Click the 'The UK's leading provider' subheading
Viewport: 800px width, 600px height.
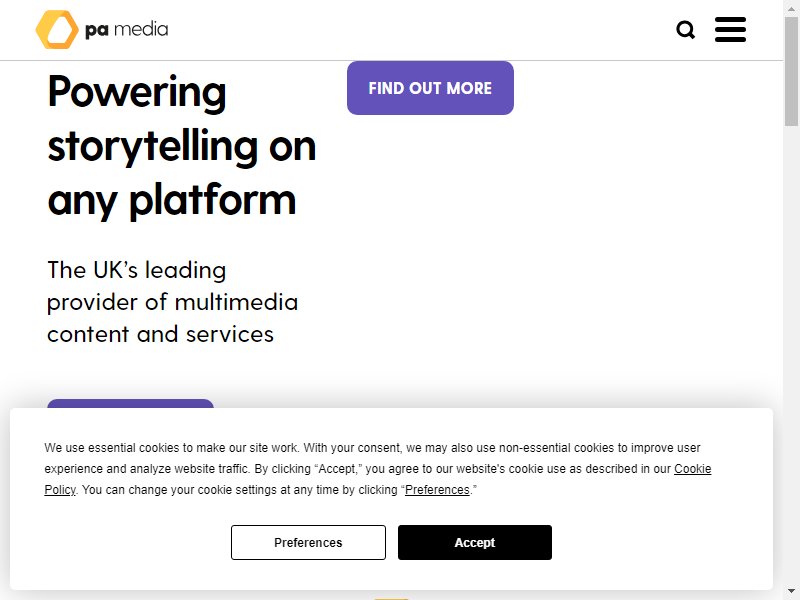(x=172, y=302)
